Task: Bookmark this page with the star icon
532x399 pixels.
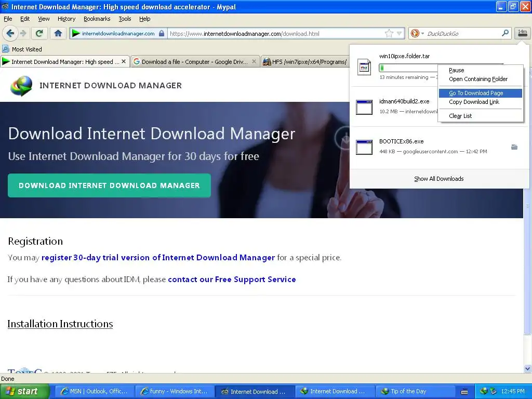Action: (389, 33)
